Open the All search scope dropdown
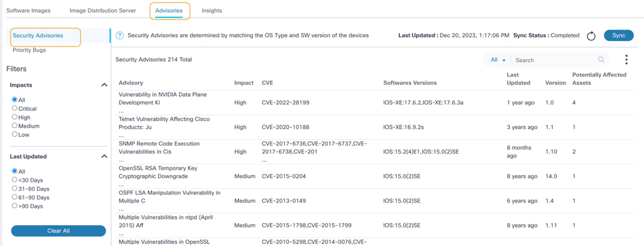 (498, 60)
